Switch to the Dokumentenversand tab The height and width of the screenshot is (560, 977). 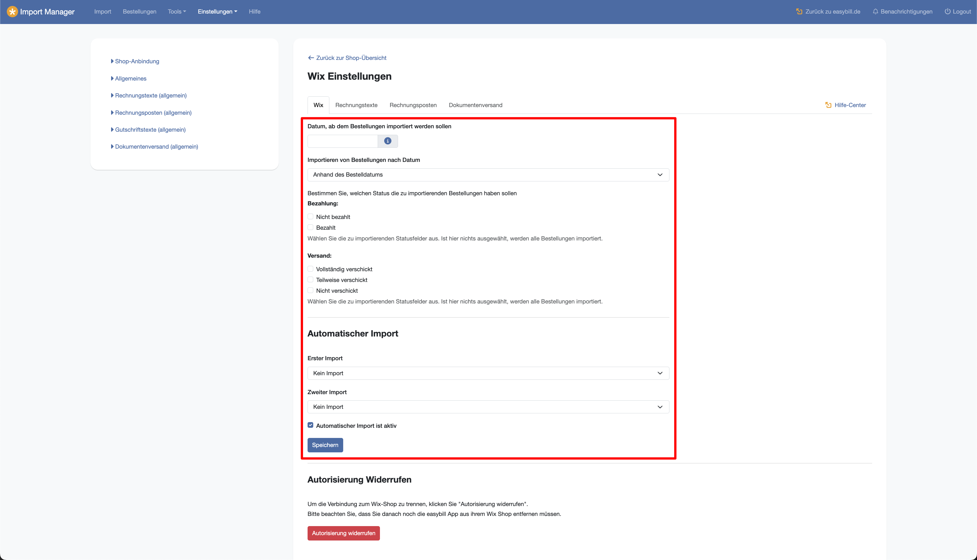point(475,105)
